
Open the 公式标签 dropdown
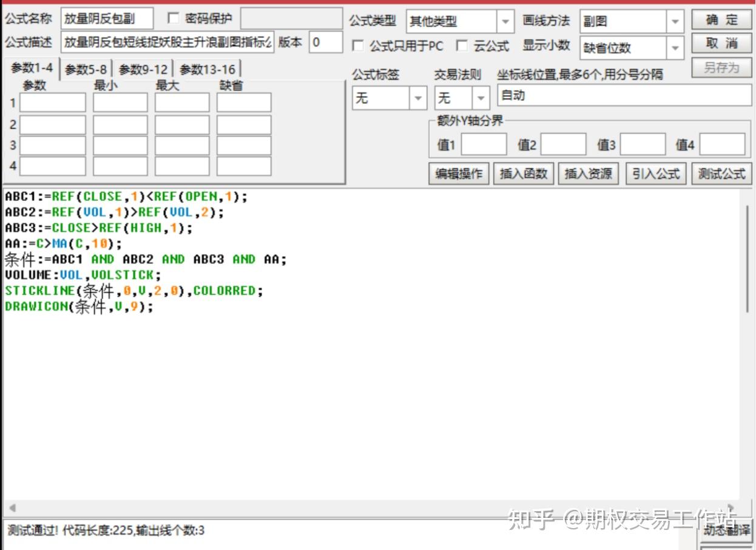(418, 98)
